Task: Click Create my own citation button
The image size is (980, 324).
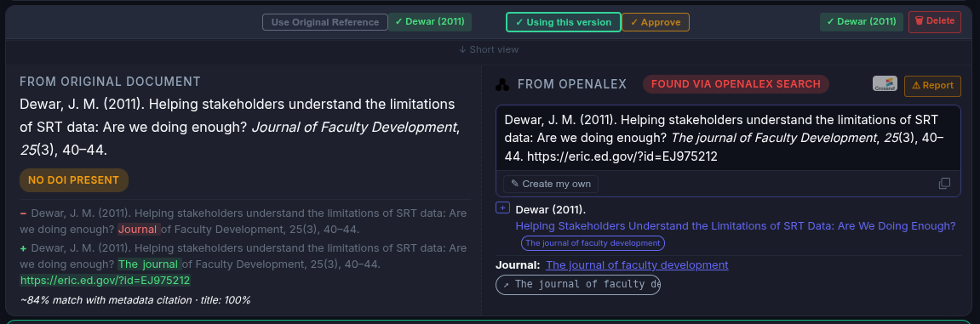Action: click(551, 184)
